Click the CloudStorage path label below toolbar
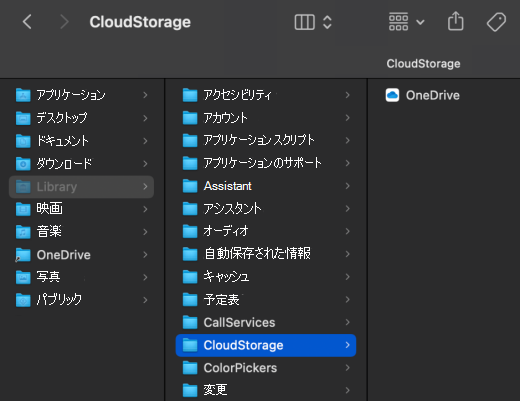 (x=423, y=63)
